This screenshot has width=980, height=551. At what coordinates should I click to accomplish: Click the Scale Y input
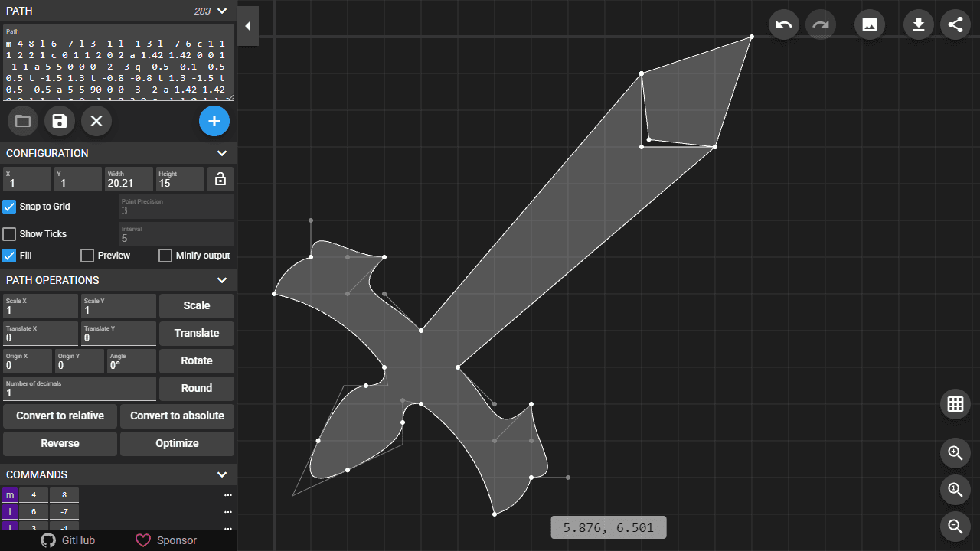pos(119,306)
